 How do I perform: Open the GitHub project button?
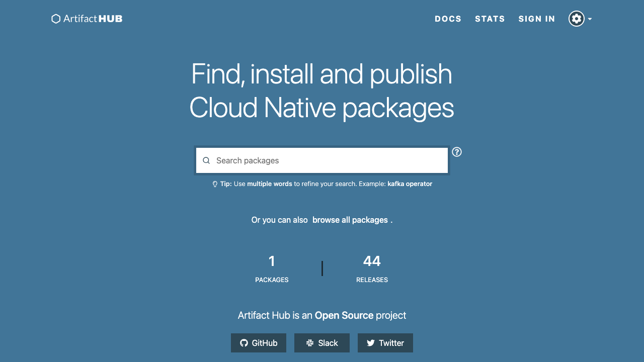[x=259, y=343]
